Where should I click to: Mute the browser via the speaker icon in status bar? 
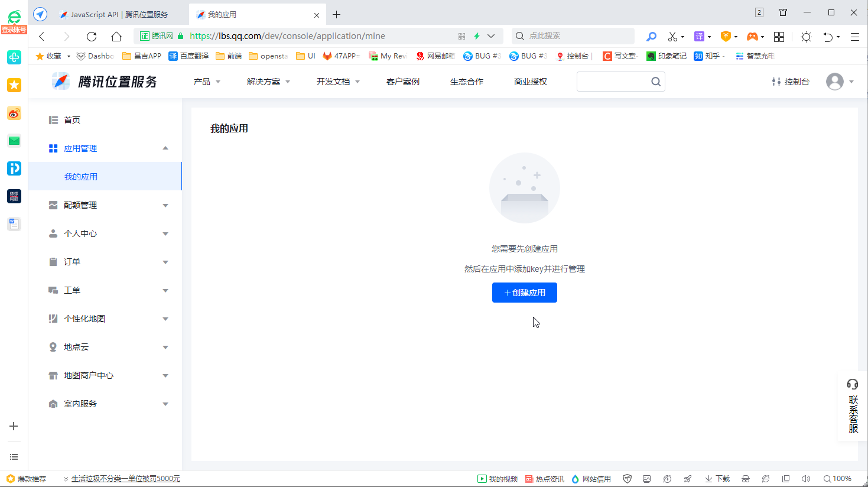[805, 479]
